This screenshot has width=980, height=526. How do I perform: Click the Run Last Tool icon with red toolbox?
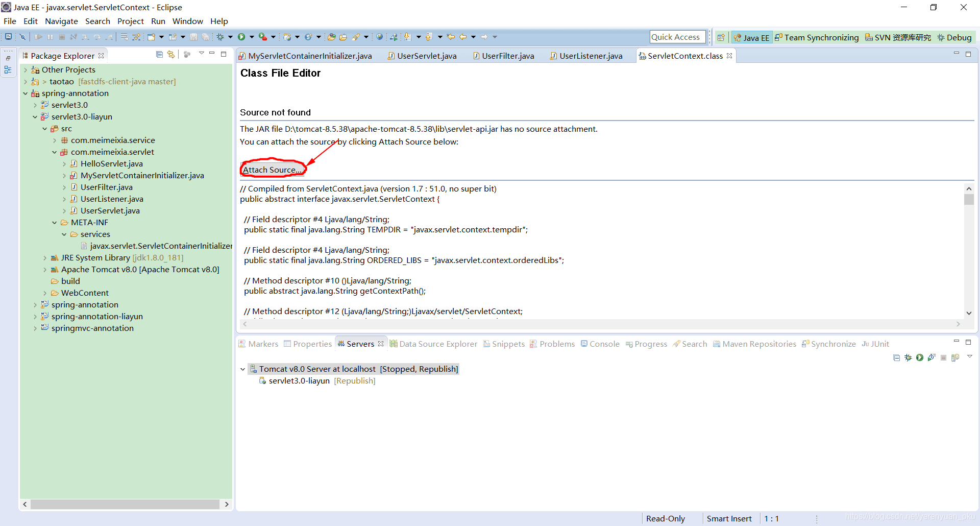point(263,37)
